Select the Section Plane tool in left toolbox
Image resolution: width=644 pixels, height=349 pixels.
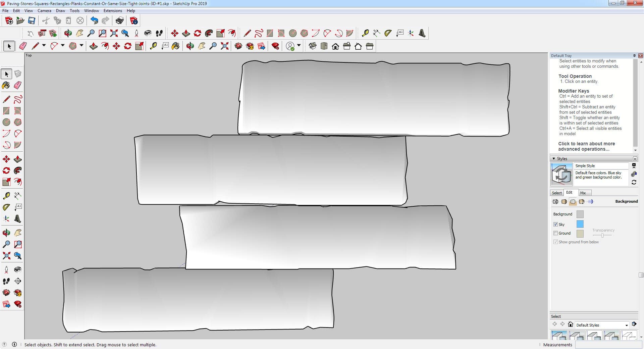(18, 281)
